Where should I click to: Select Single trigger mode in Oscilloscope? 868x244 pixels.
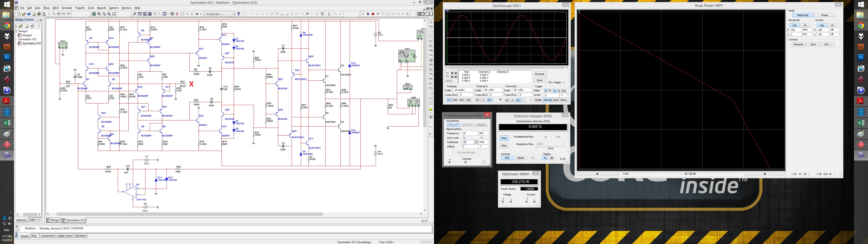coord(538,100)
